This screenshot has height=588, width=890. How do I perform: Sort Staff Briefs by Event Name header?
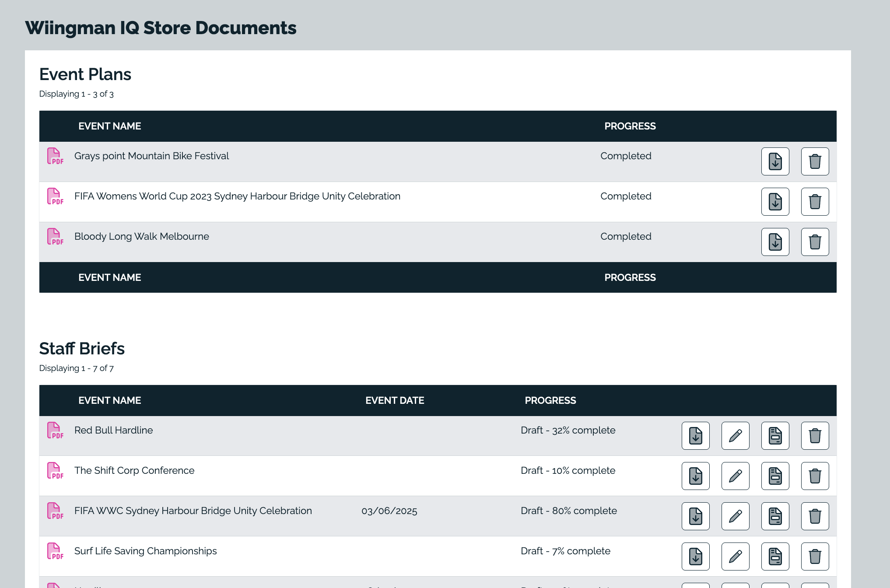coord(109,400)
